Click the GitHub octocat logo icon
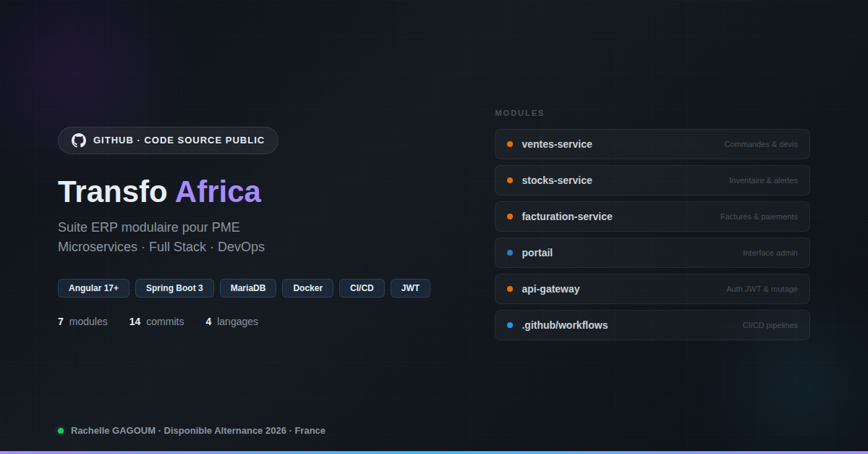 click(79, 140)
